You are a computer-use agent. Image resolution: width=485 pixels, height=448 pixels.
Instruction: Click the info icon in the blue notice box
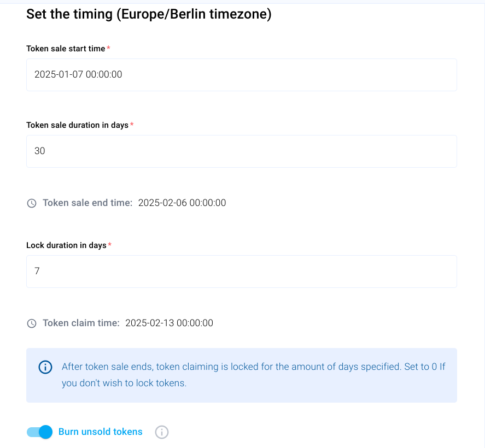[x=45, y=367]
